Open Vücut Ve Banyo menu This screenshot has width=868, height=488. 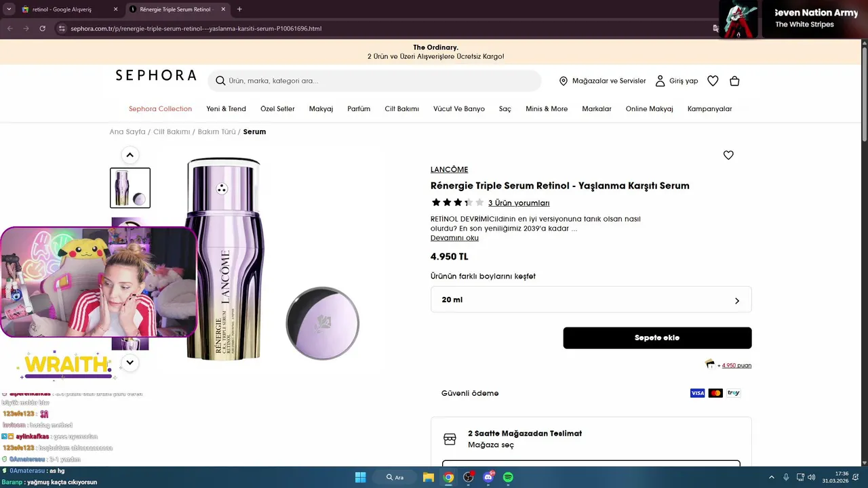click(x=459, y=108)
